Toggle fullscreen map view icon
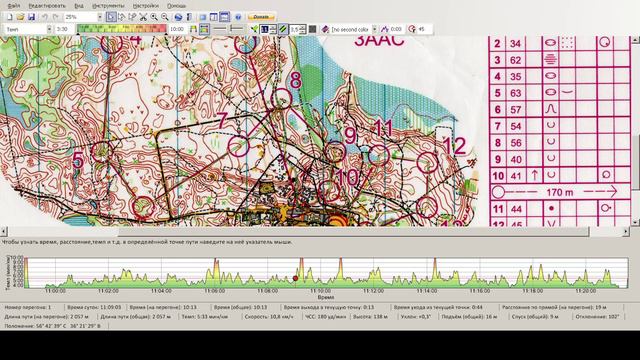Viewport: 640px width, 360px height. point(202,17)
